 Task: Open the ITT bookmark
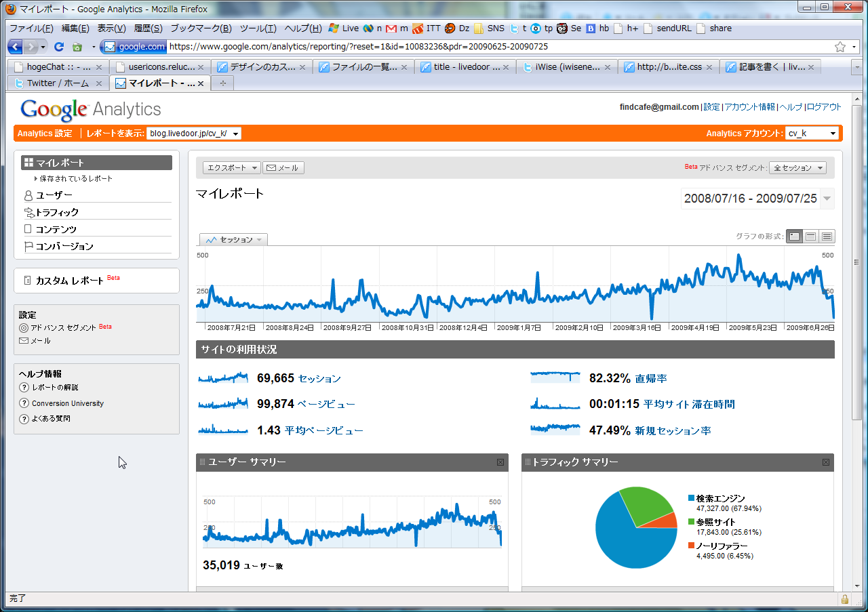[x=427, y=28]
